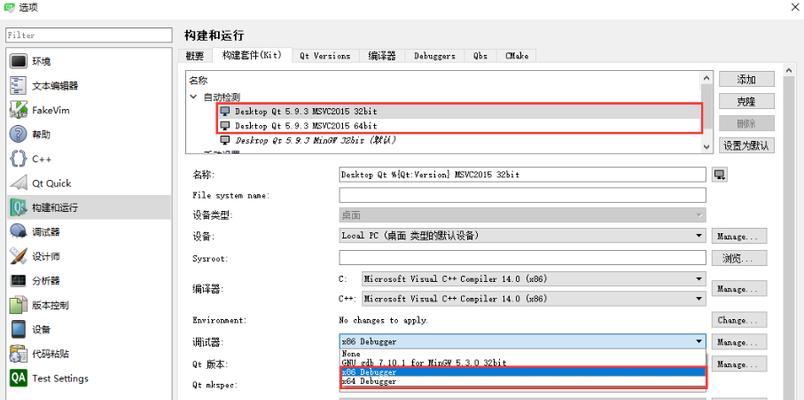Open the 环境 (Environment) settings category
The height and width of the screenshot is (400, 804).
click(x=90, y=62)
